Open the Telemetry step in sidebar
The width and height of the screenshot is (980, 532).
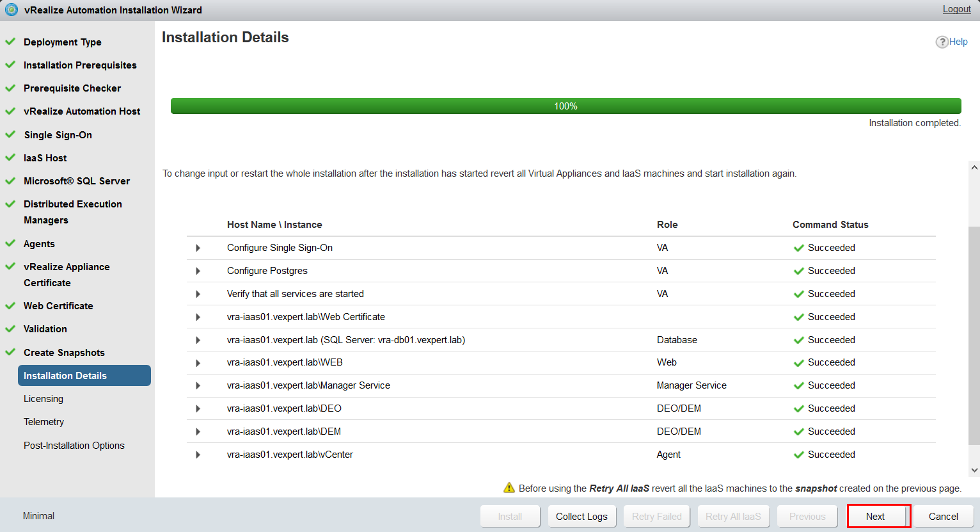44,422
